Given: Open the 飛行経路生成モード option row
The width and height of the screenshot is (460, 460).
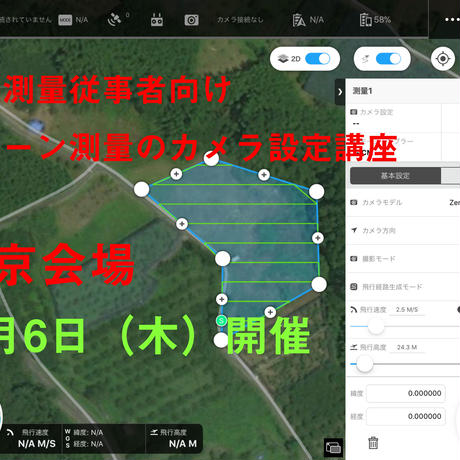Looking at the screenshot, I should 403,286.
